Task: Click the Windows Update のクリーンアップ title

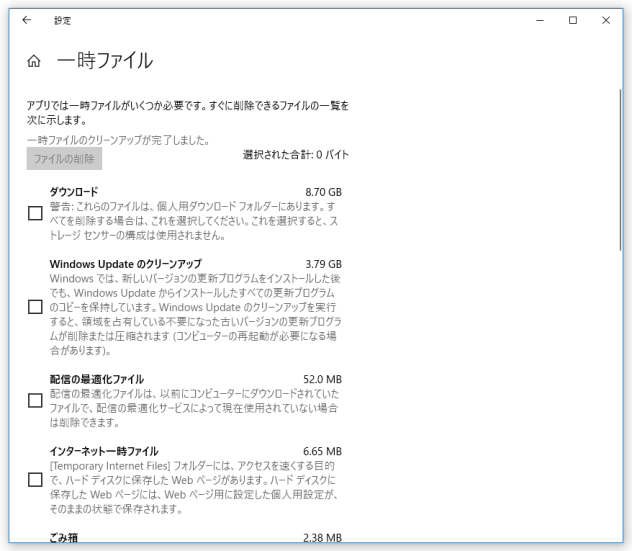Action: (x=125, y=264)
